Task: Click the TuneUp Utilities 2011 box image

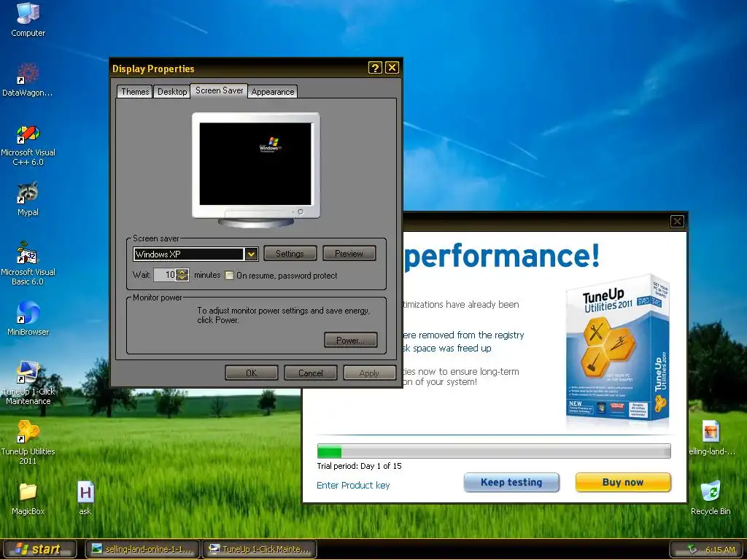Action: tap(618, 349)
